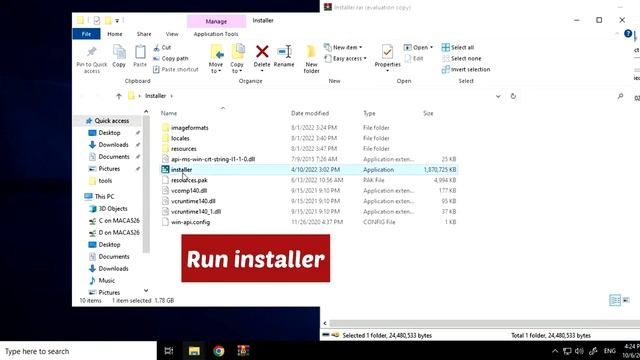Open the Application Tools tab
Screen dimensions: 640x360
(216, 34)
